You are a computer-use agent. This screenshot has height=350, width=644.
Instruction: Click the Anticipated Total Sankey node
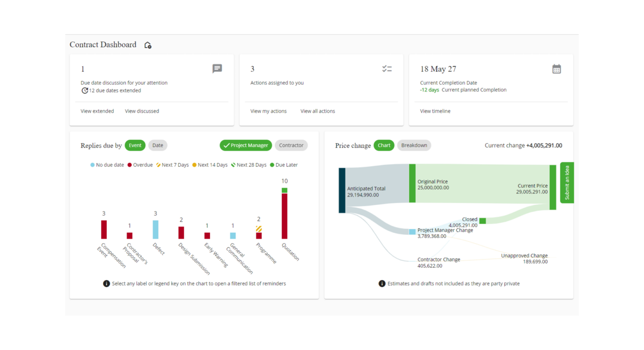click(x=342, y=190)
